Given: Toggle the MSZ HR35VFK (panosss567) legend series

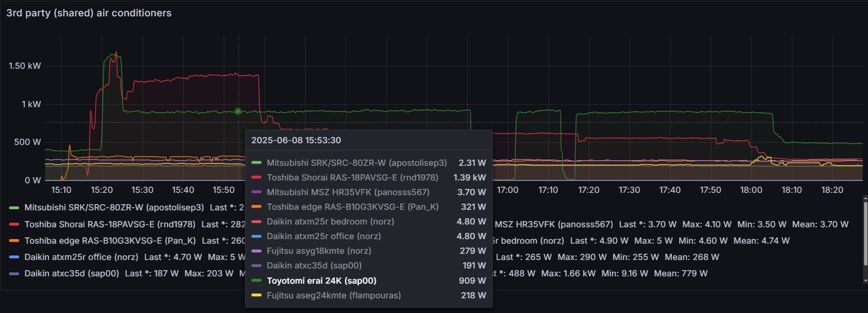Looking at the screenshot, I should [x=554, y=224].
